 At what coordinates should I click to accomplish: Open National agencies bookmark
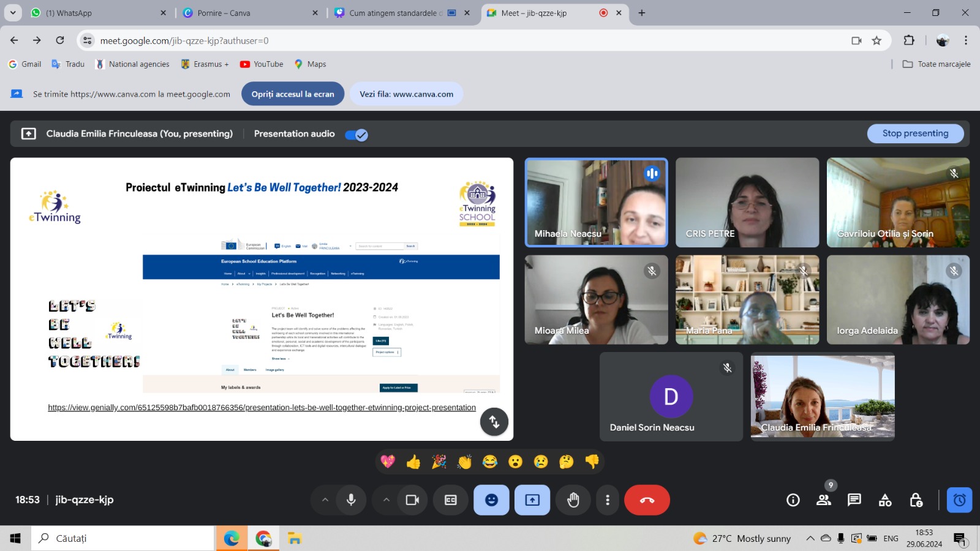(132, 64)
